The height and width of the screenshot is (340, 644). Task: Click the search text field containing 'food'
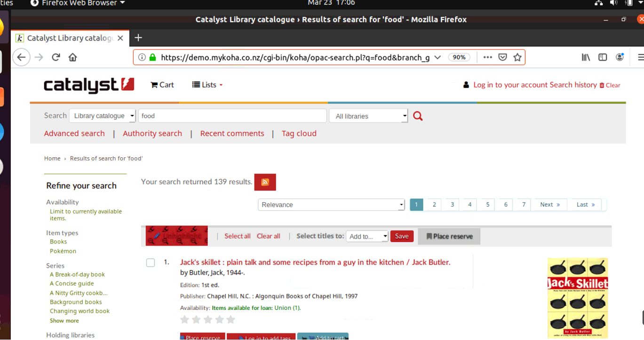(232, 116)
